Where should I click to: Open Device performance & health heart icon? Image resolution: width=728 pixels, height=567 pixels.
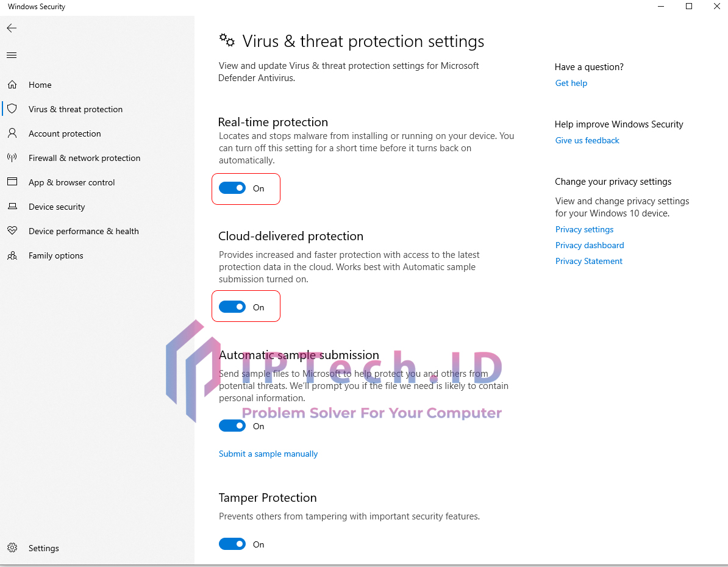[x=12, y=231]
